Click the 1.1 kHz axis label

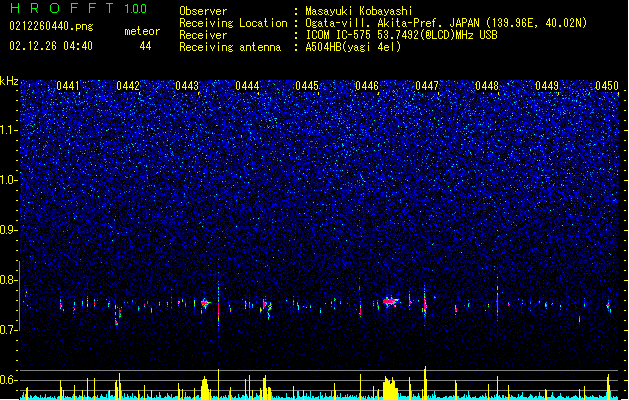pos(9,130)
